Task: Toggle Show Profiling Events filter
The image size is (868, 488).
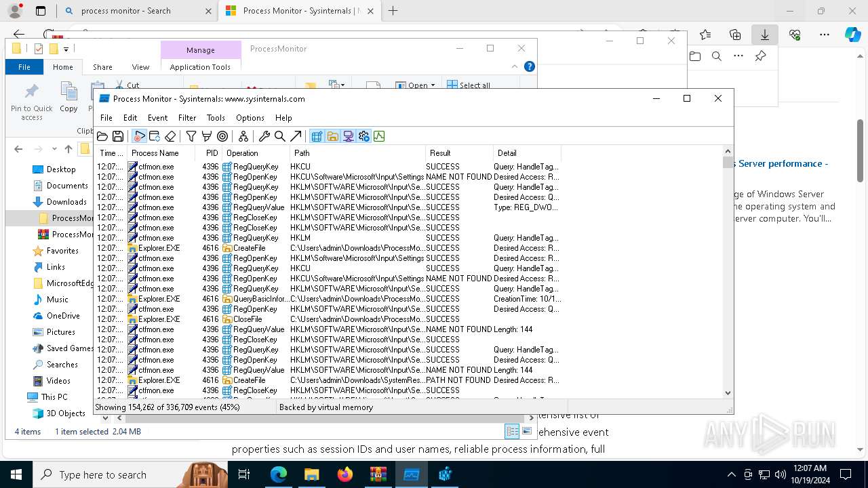Action: [x=379, y=136]
